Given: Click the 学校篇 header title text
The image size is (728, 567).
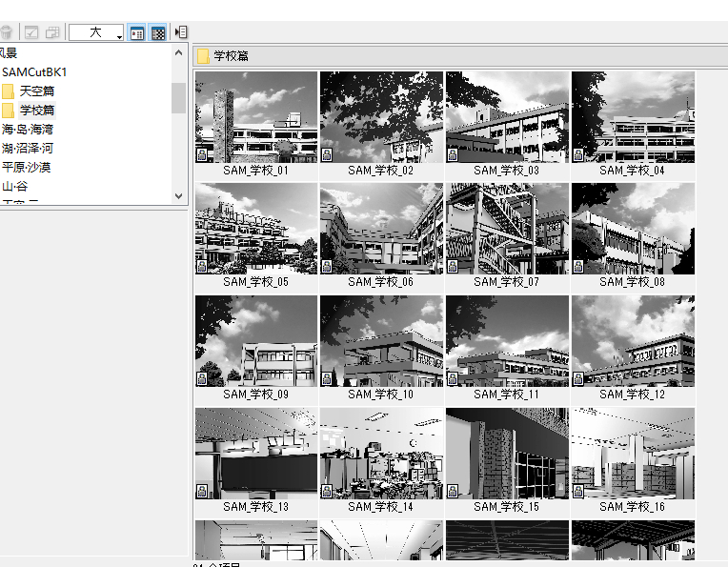Looking at the screenshot, I should point(231,56).
